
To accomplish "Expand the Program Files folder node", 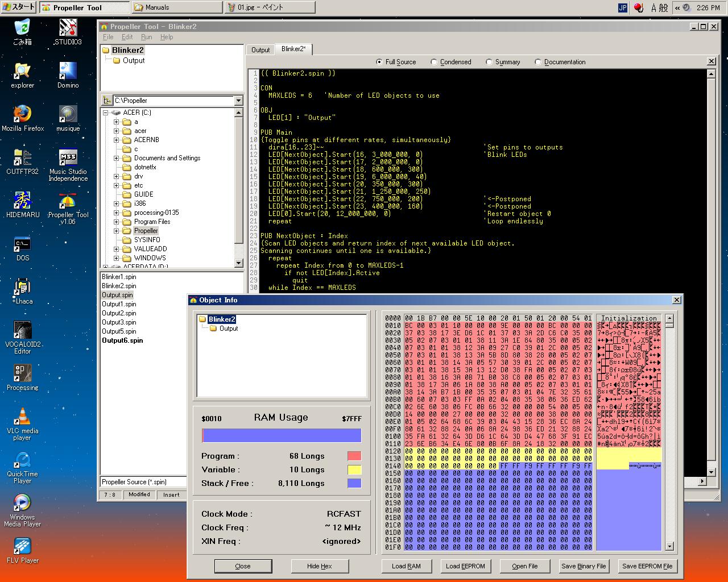I will pyautogui.click(x=116, y=222).
